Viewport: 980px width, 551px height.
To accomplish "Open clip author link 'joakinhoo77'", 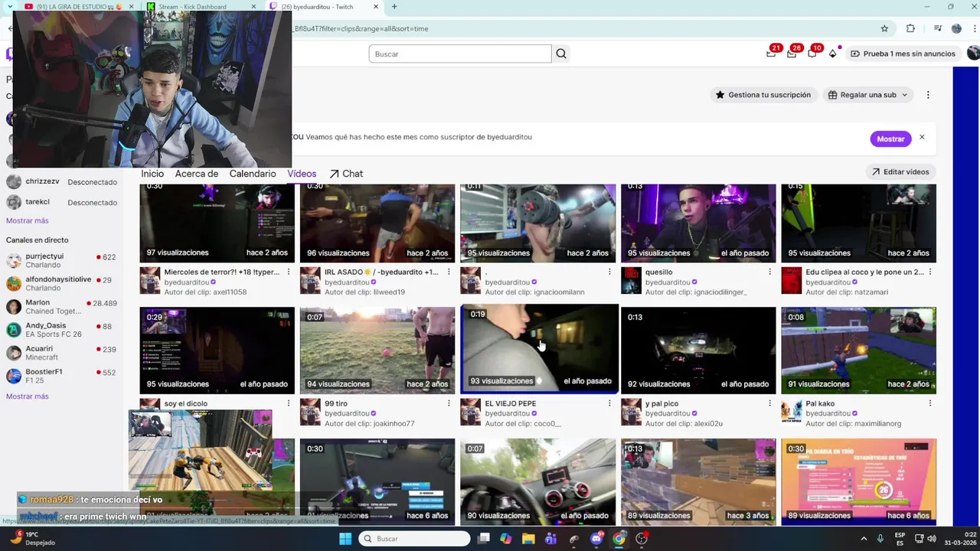I will (x=392, y=424).
